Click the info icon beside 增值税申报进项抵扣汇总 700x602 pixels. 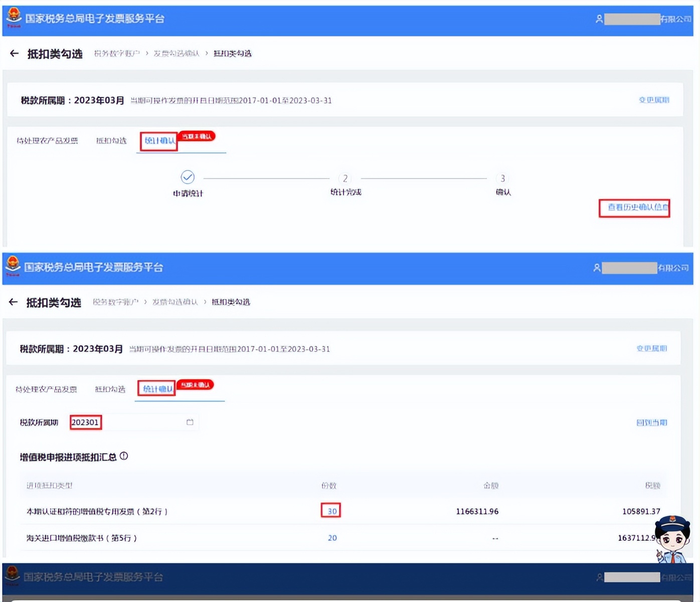point(124,457)
